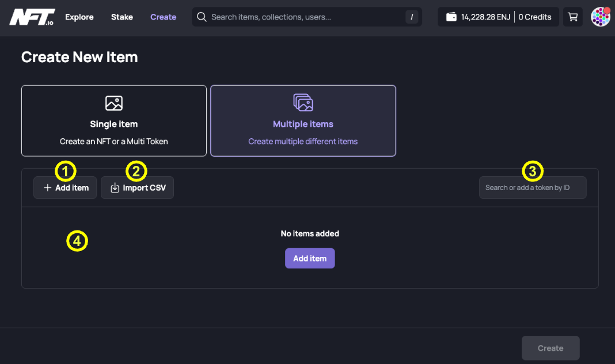Viewport: 615px width, 364px height.
Task: Select the Single item creation option
Action: (113, 120)
